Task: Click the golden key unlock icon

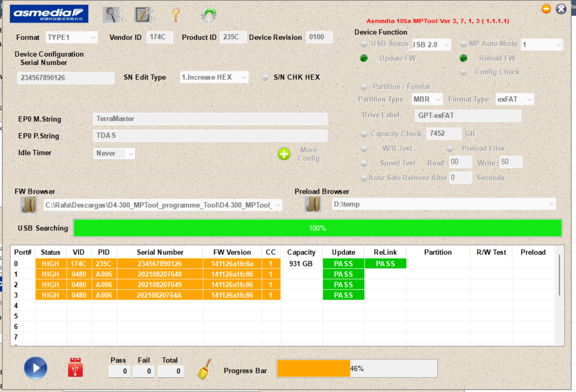Action: click(176, 14)
